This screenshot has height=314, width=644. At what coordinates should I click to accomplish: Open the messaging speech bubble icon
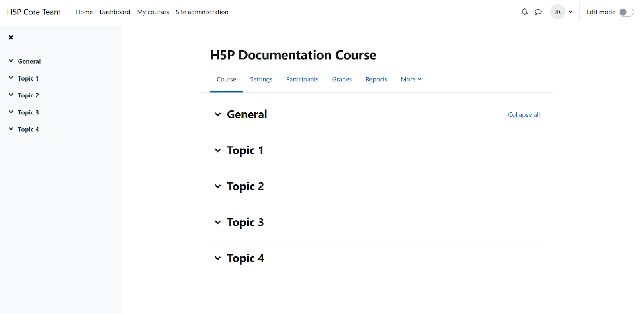(538, 12)
